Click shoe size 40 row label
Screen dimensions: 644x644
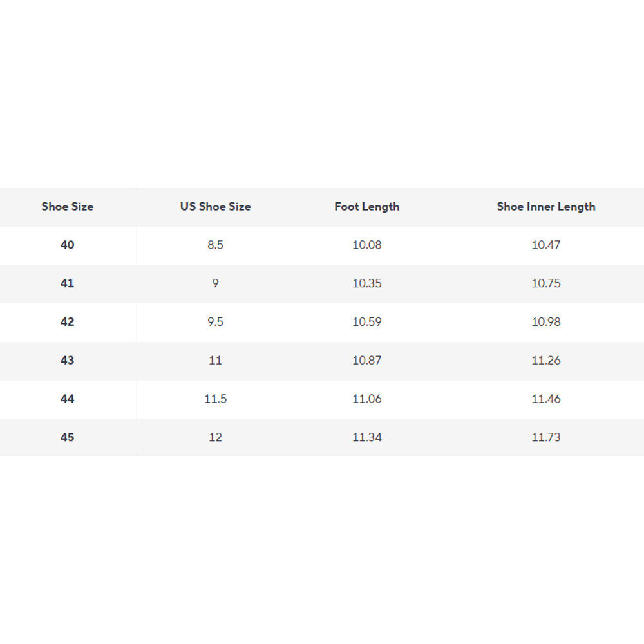67,245
